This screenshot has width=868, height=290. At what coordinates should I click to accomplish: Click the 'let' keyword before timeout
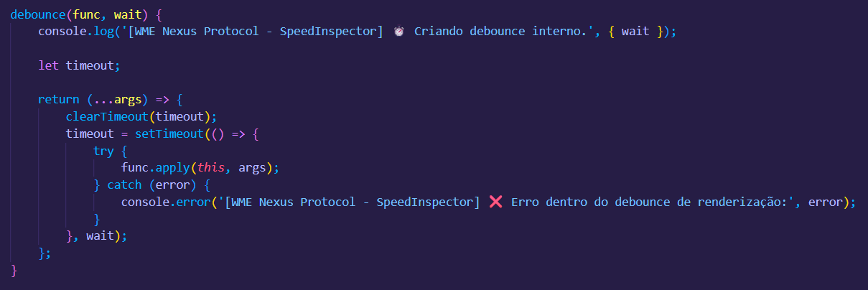click(x=48, y=65)
